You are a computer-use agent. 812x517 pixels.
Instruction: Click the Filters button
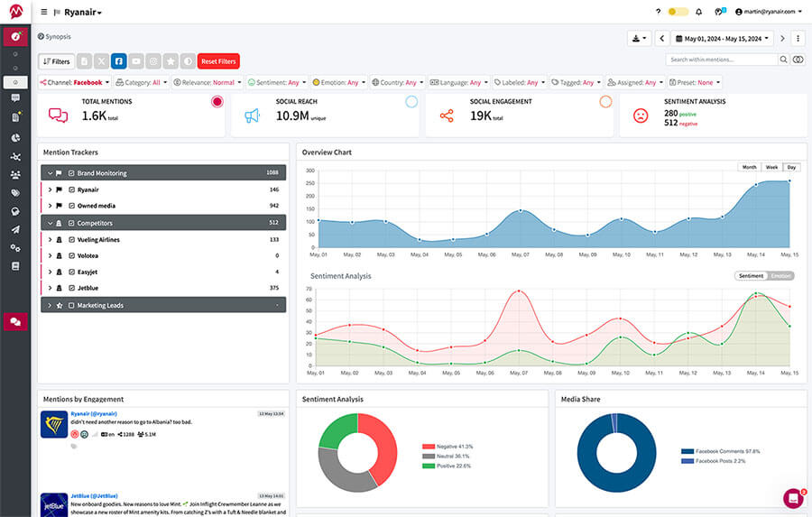[x=56, y=61]
